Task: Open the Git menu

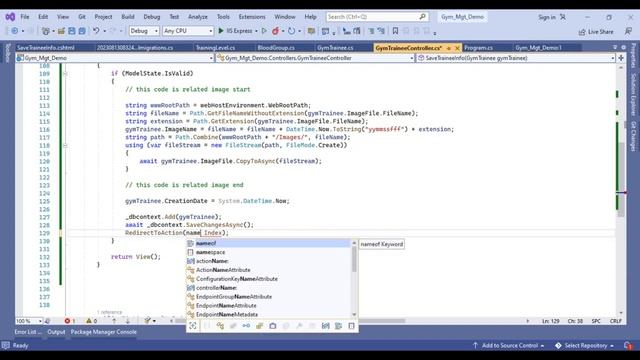Action: (82, 17)
